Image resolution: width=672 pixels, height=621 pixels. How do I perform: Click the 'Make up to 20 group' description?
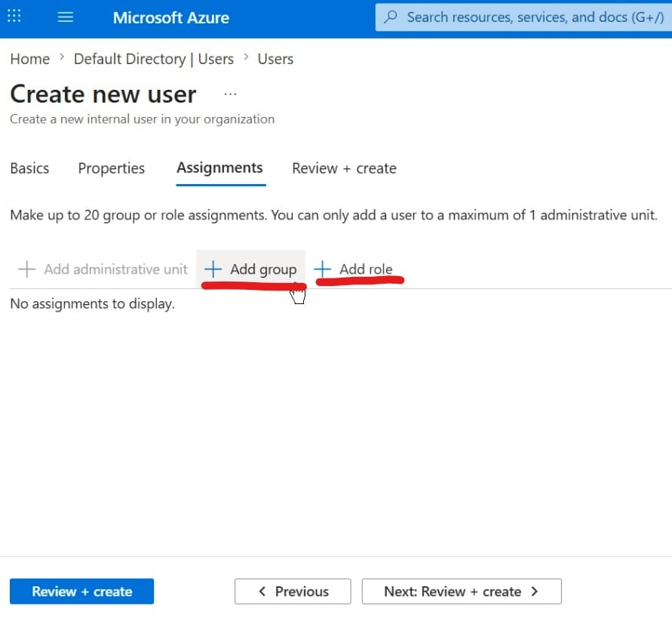333,215
